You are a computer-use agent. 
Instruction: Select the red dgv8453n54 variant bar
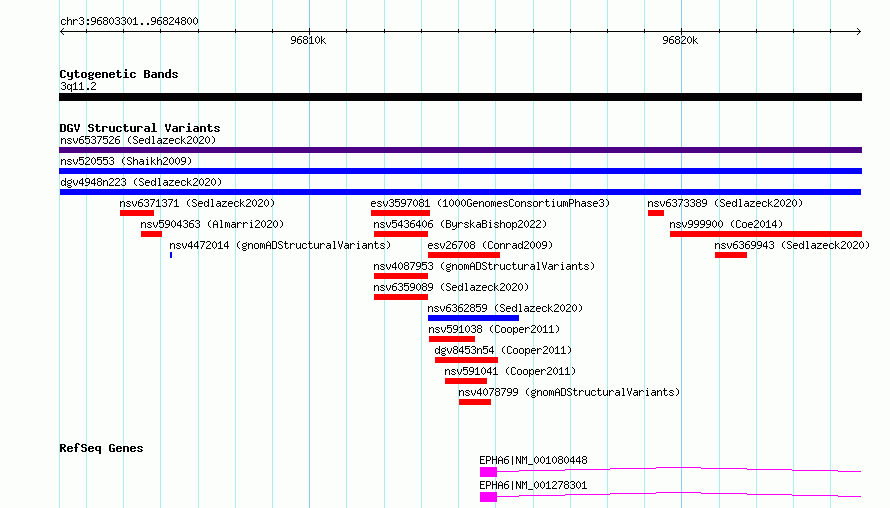[467, 360]
